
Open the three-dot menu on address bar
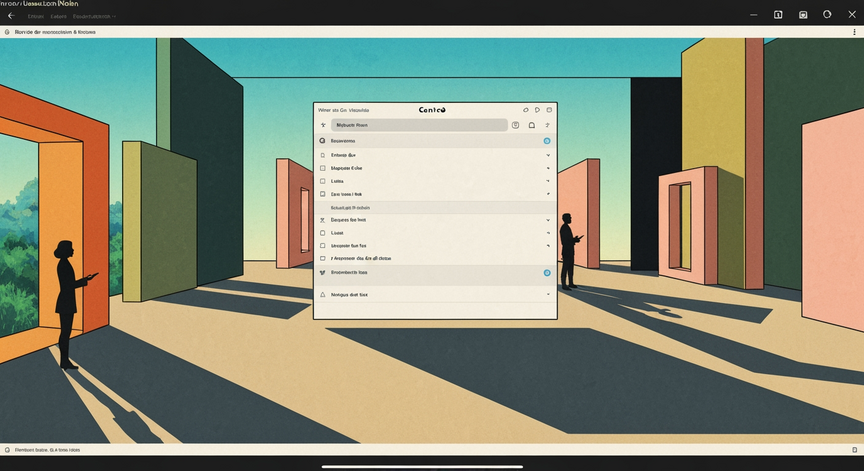854,32
